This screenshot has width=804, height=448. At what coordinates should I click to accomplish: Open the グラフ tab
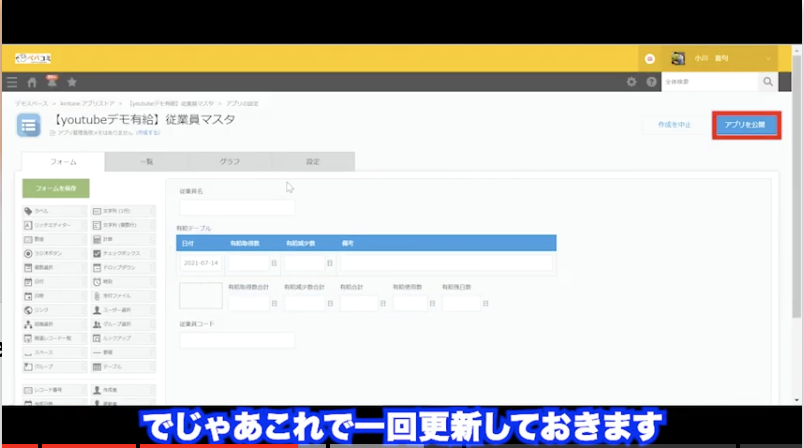(229, 161)
